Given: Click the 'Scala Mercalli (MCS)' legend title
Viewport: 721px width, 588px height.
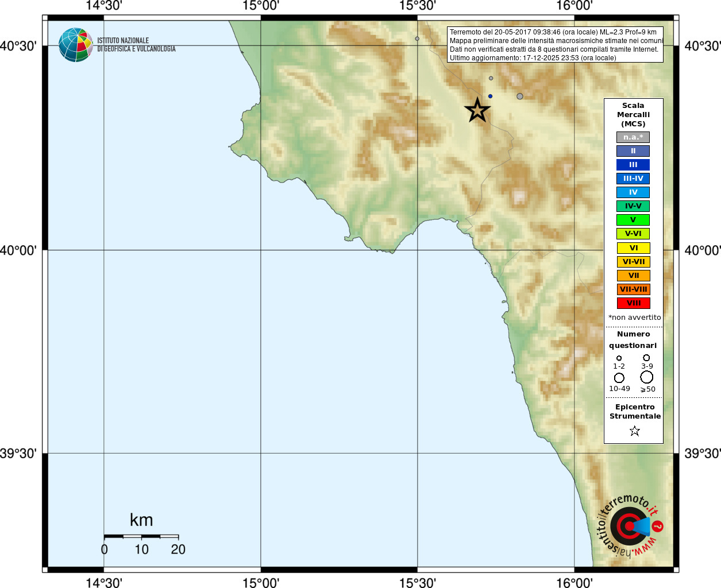Looking at the screenshot, I should click(633, 115).
